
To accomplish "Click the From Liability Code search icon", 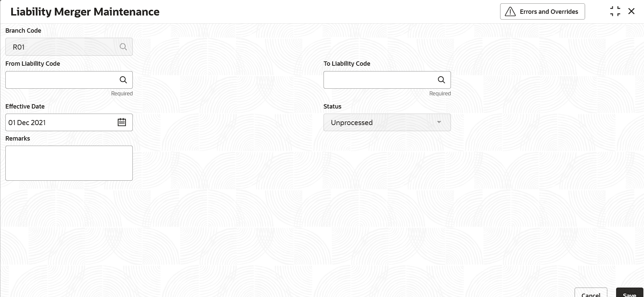I will pyautogui.click(x=123, y=80).
